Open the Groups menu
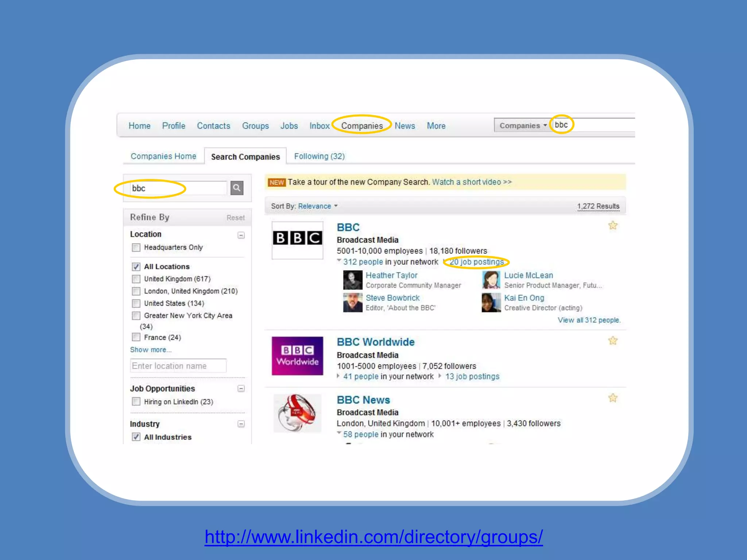 coord(255,126)
